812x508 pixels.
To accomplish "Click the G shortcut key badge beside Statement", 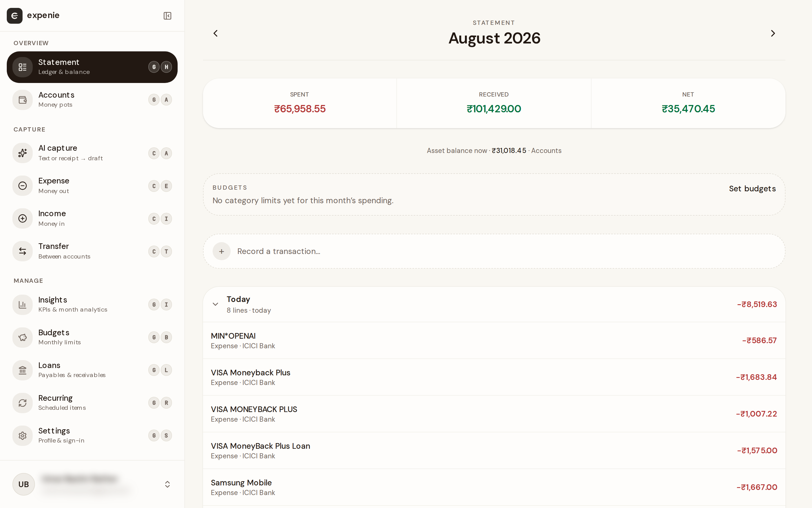I will (x=154, y=67).
